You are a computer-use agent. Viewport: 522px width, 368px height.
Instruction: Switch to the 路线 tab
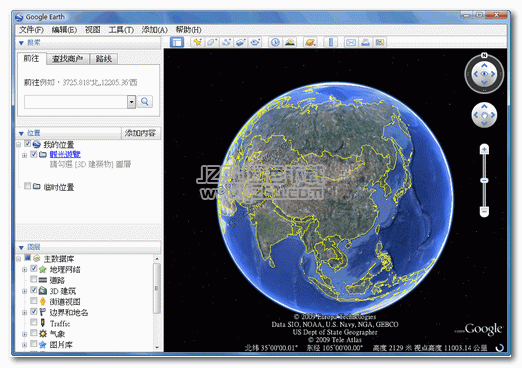104,59
